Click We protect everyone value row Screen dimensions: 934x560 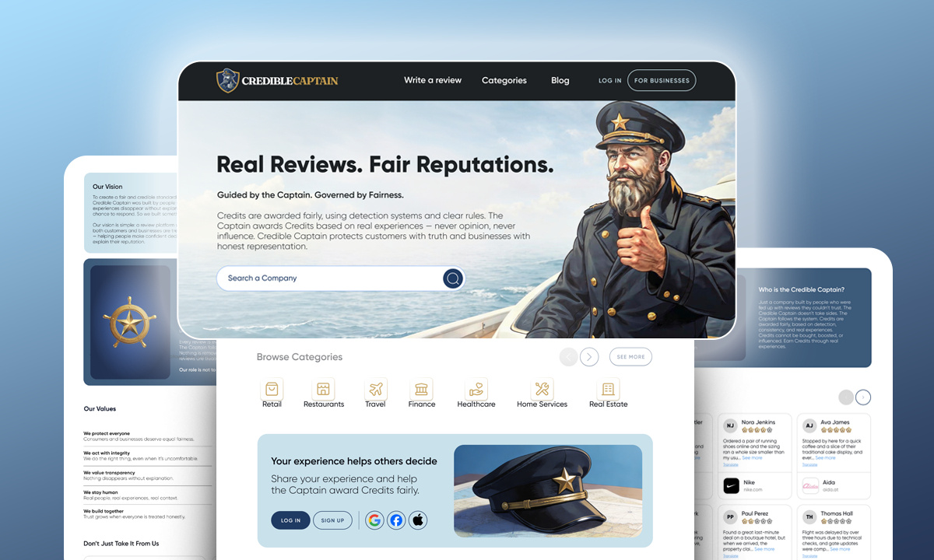tap(147, 436)
